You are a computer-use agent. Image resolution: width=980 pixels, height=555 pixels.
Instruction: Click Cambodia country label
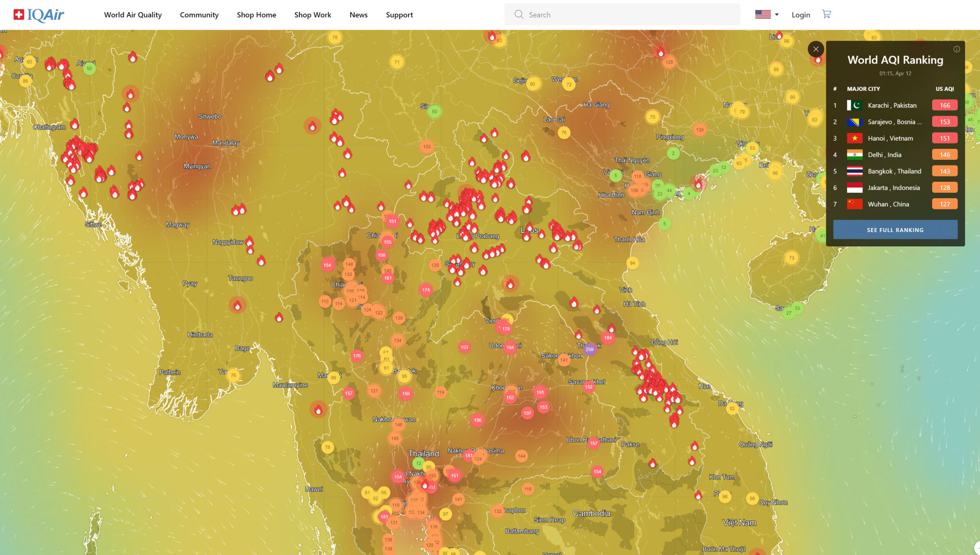pyautogui.click(x=591, y=513)
